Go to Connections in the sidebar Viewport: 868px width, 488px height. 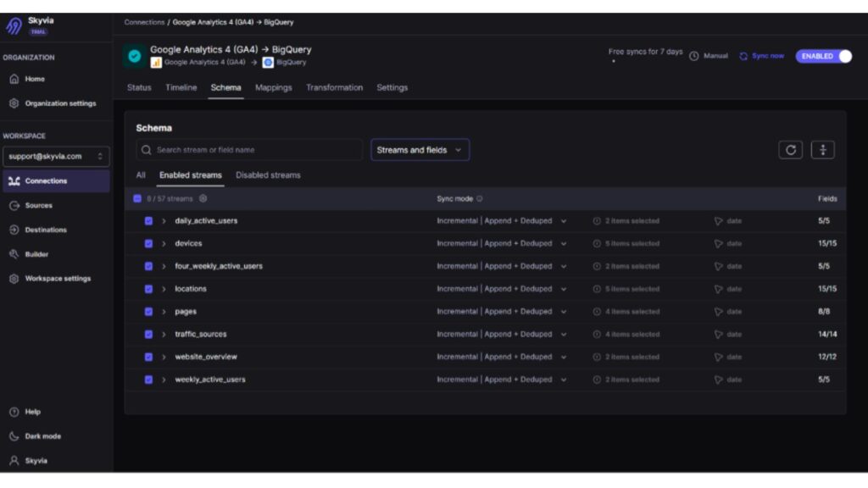click(x=56, y=181)
